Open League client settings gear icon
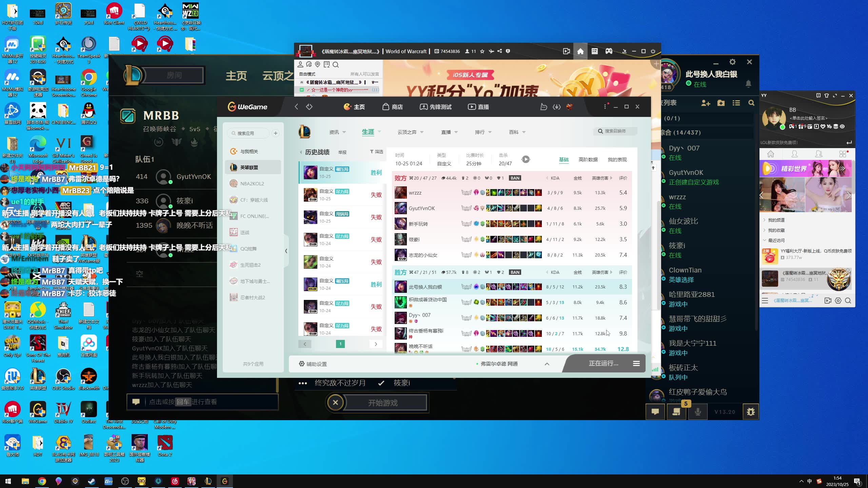Image resolution: width=868 pixels, height=488 pixels. pyautogui.click(x=732, y=62)
